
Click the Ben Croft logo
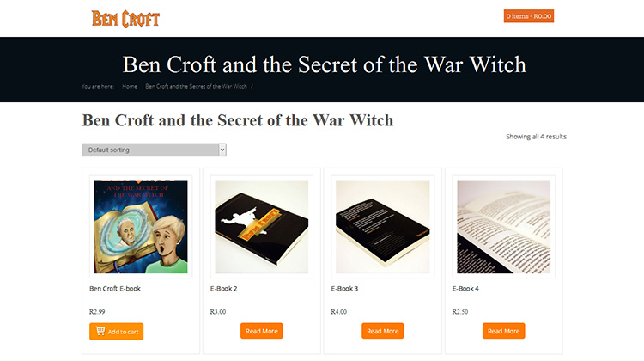125,19
